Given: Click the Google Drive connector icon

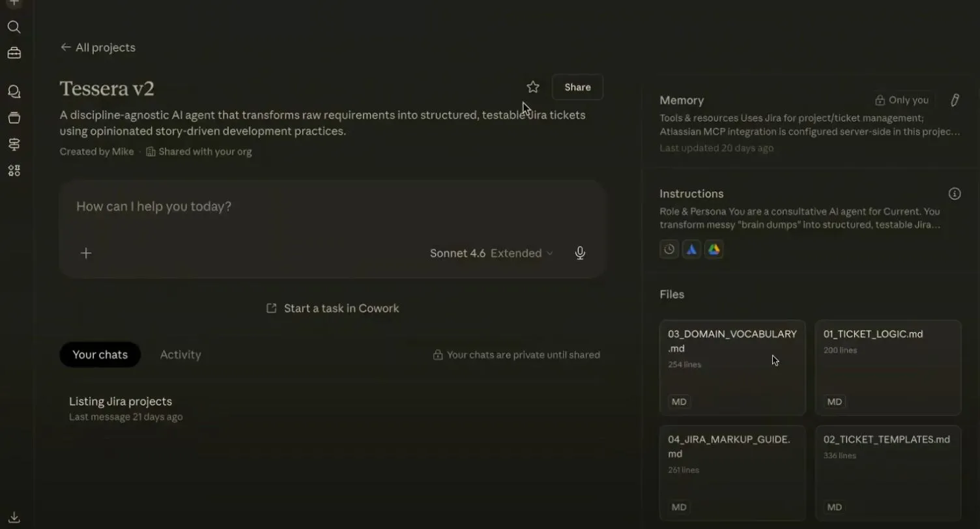Looking at the screenshot, I should 714,250.
